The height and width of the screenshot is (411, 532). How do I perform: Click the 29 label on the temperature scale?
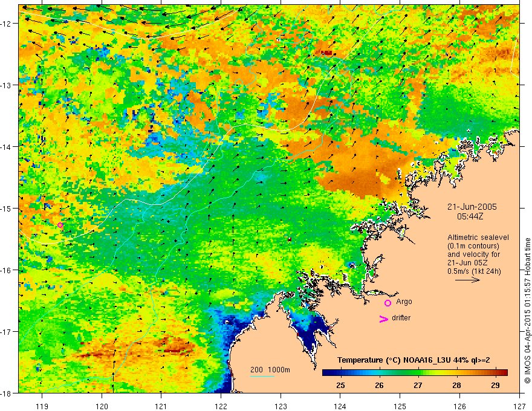click(x=495, y=385)
